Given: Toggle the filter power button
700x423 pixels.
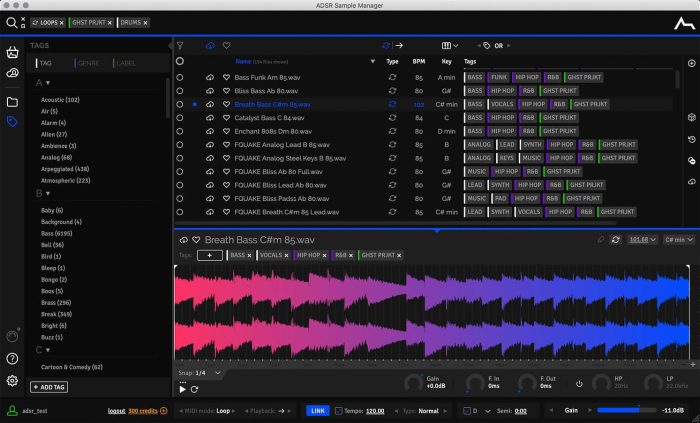Looking at the screenshot, I should (x=579, y=384).
